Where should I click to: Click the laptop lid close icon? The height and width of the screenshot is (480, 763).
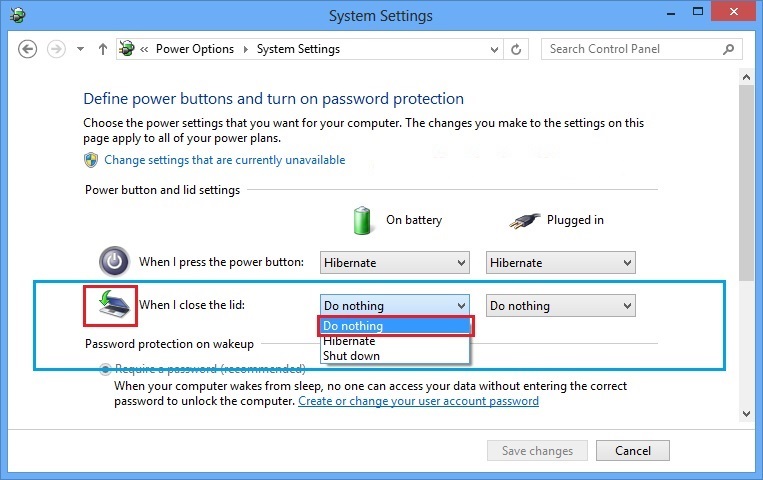110,305
